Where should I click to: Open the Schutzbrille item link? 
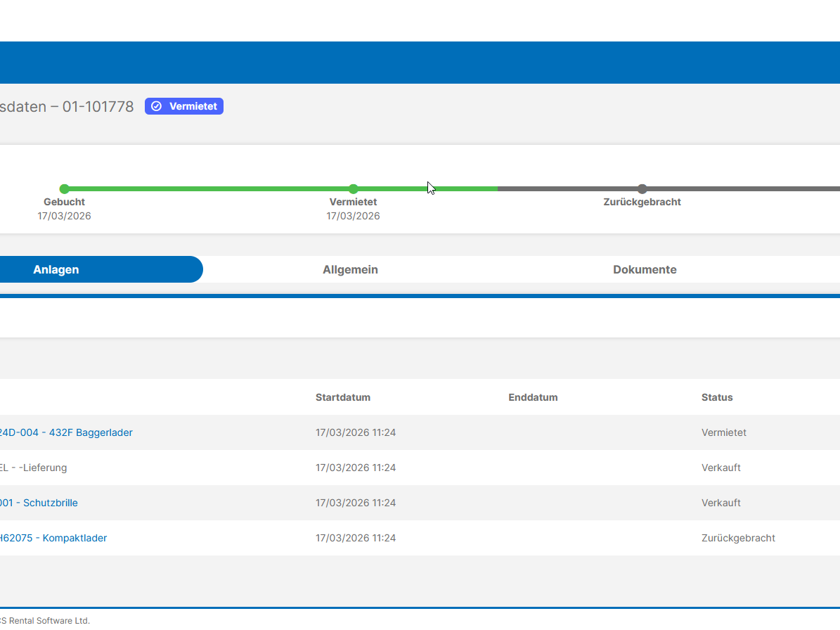(39, 503)
